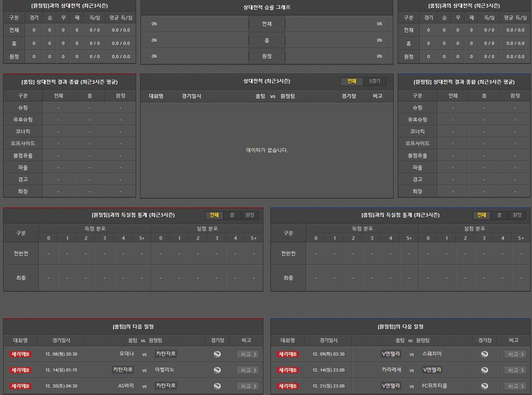This screenshot has width=532, height=395.
Task: Switch to 5경기 tab in 상대전적
Action: 375,82
